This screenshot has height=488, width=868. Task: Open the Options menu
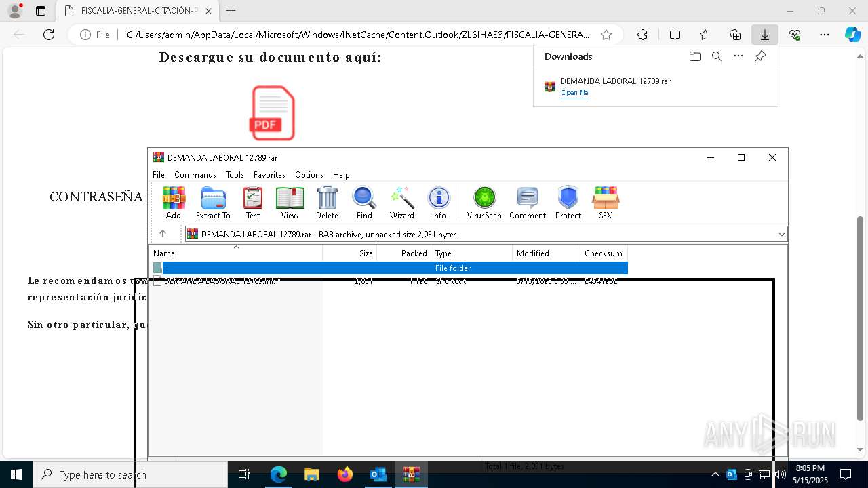click(x=309, y=174)
